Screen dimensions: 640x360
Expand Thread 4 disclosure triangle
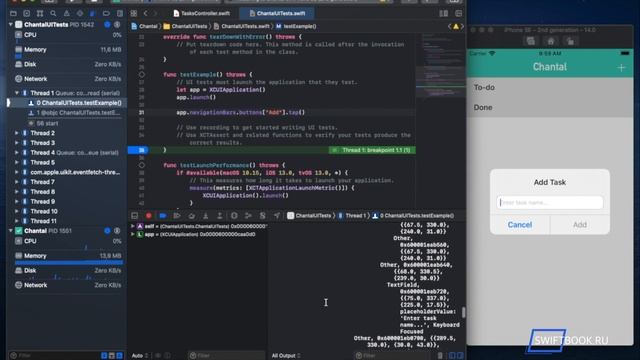[x=17, y=153]
